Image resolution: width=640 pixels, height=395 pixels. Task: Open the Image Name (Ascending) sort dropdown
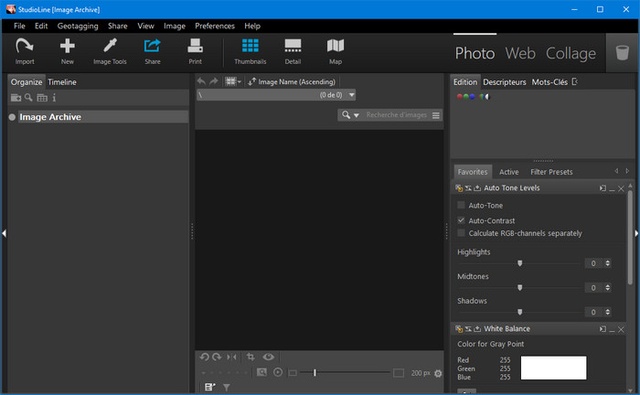tap(292, 82)
